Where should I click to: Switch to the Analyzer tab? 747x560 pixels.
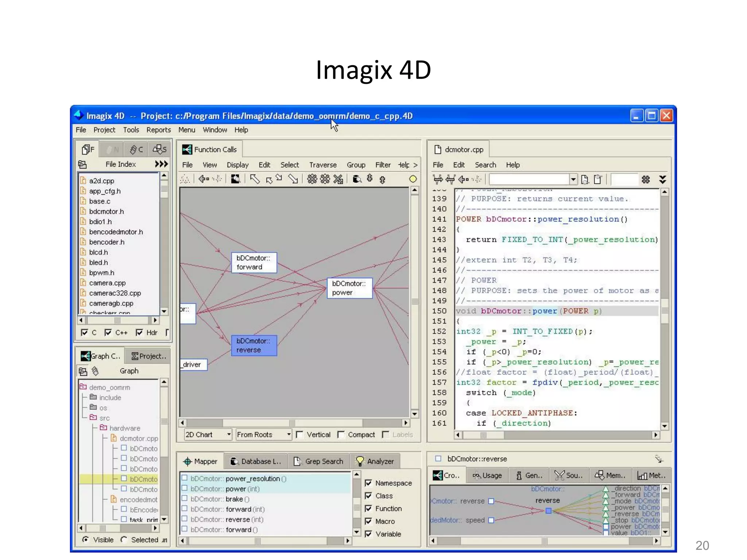tap(375, 461)
